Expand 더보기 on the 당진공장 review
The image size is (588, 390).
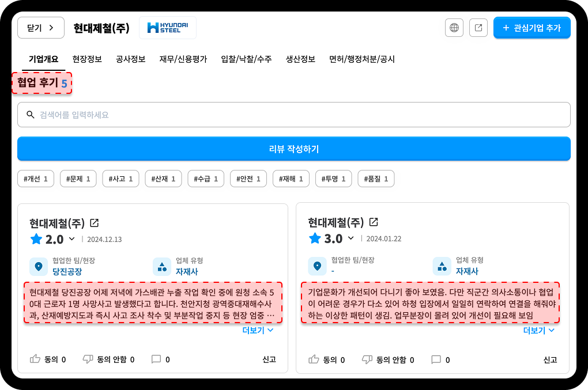pyautogui.click(x=258, y=331)
